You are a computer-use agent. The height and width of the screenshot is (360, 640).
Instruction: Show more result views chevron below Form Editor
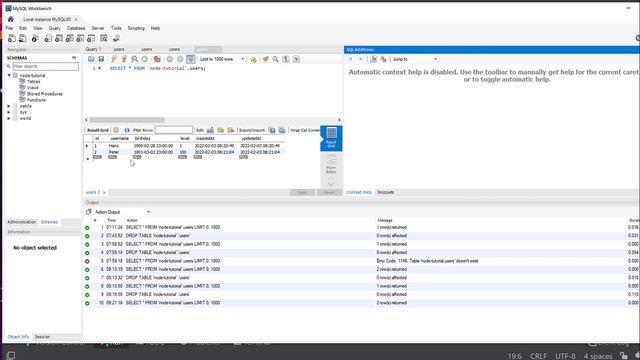(x=331, y=183)
